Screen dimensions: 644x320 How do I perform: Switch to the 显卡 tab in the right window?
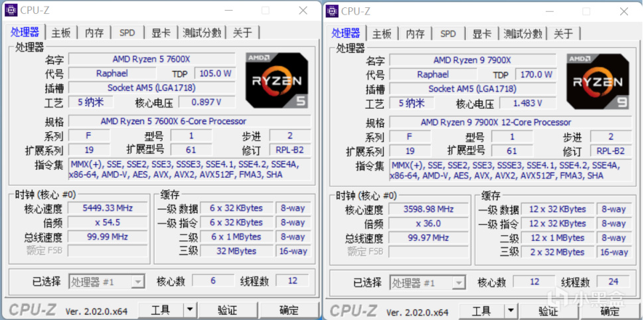tap(481, 34)
